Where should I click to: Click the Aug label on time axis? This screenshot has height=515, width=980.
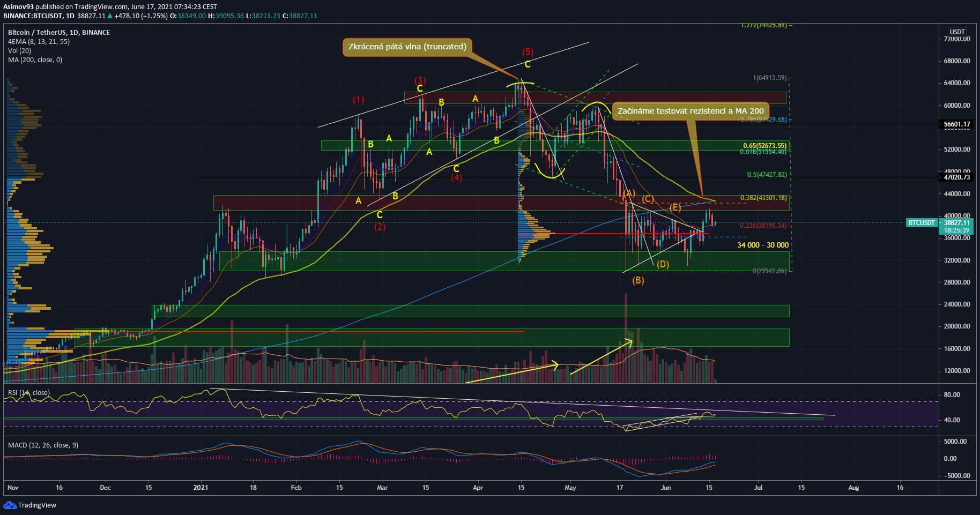[x=853, y=488]
